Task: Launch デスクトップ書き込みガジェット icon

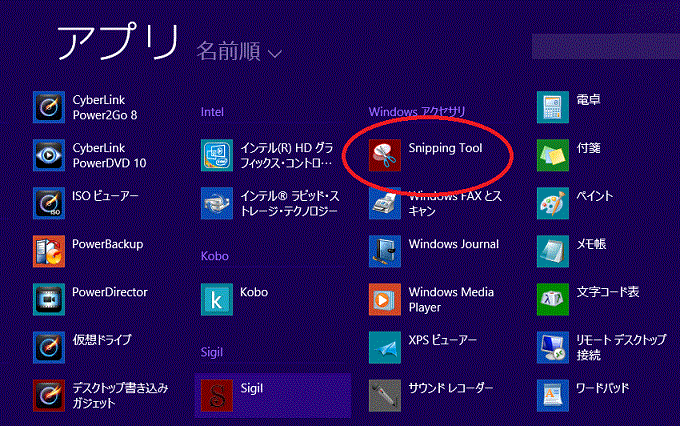Action: coord(49,396)
